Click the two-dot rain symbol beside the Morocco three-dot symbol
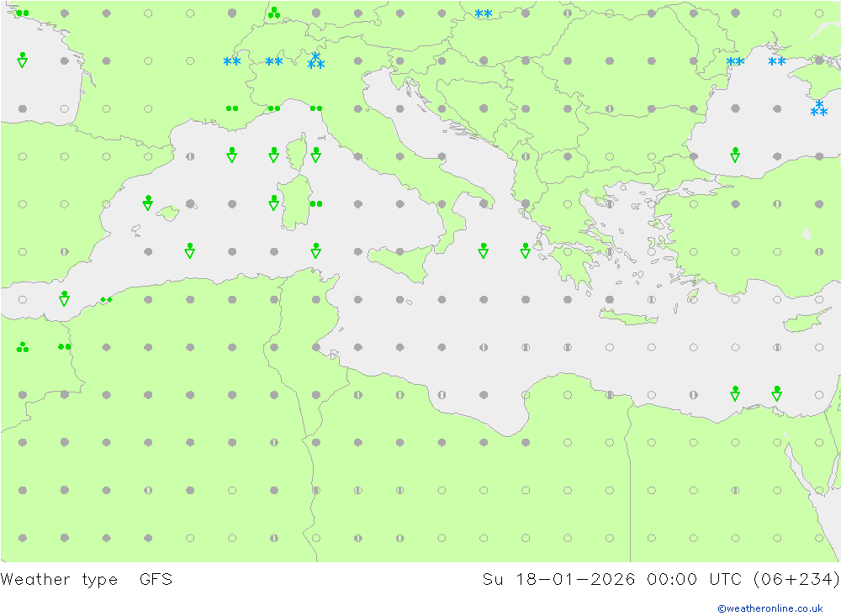Screen dimensions: 841x616 click(65, 347)
